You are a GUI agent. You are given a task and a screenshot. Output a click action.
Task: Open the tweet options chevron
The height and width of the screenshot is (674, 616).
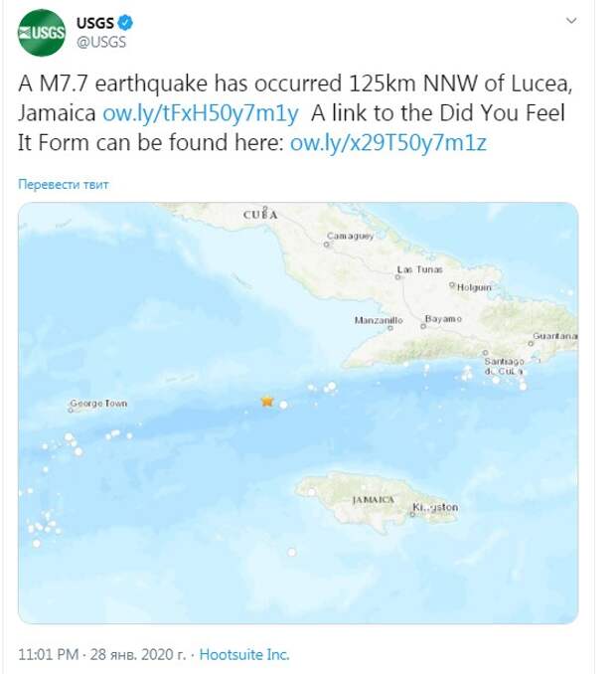tap(571, 21)
